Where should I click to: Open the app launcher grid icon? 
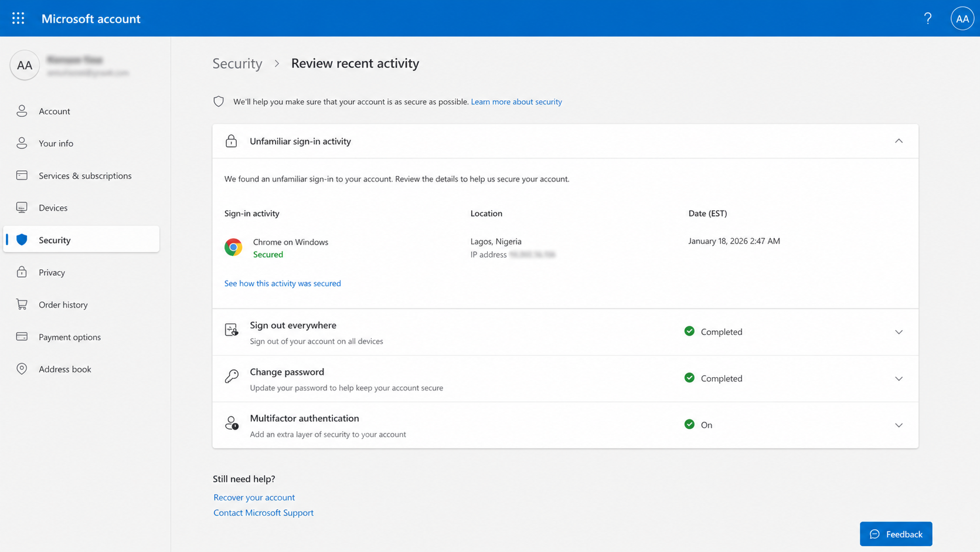[18, 18]
